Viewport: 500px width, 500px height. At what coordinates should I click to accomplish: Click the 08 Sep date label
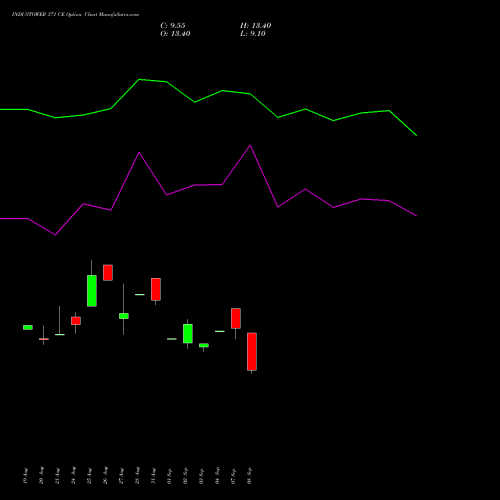pos(250,476)
